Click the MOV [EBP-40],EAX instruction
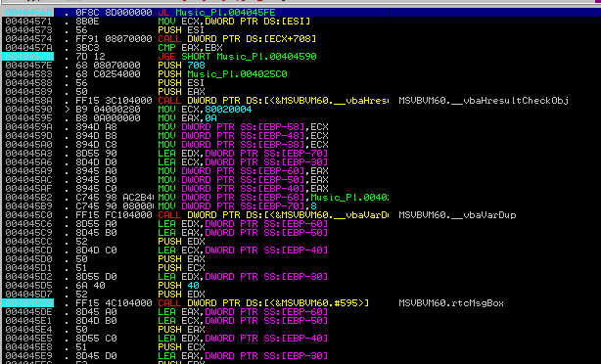The image size is (601, 364). click(x=243, y=189)
